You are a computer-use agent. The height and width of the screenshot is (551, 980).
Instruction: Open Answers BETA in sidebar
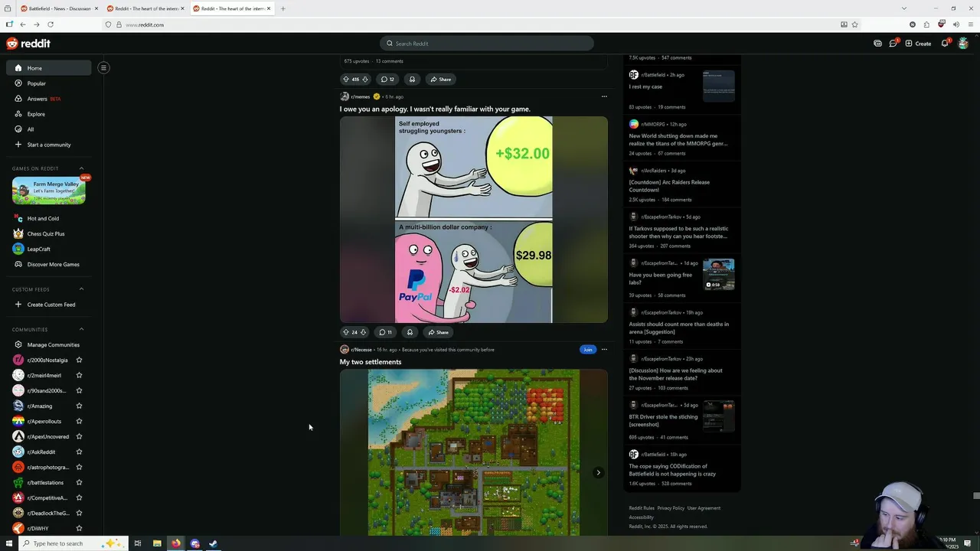(x=49, y=99)
